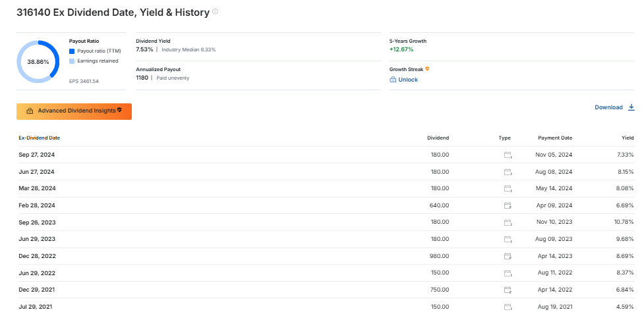This screenshot has height=314, width=644.
Task: Click the type icon in Jul 29, 2021 row
Action: pyautogui.click(x=508, y=307)
